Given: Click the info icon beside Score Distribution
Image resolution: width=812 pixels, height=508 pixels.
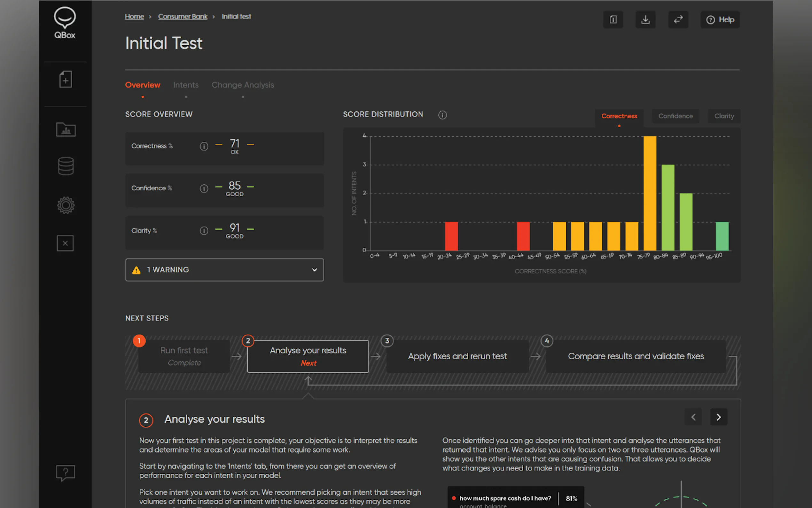Looking at the screenshot, I should coord(442,115).
